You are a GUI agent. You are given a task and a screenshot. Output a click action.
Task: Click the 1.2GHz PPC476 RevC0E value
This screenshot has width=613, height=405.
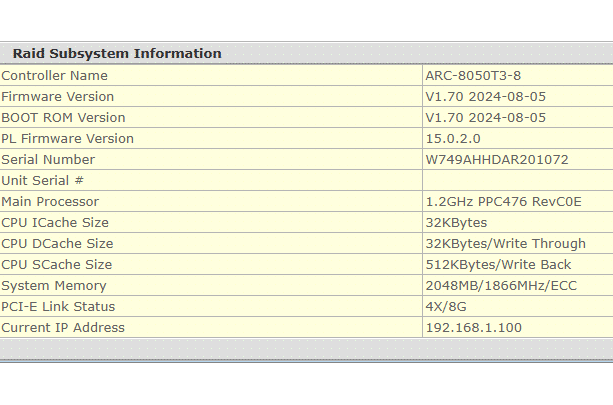pos(503,202)
